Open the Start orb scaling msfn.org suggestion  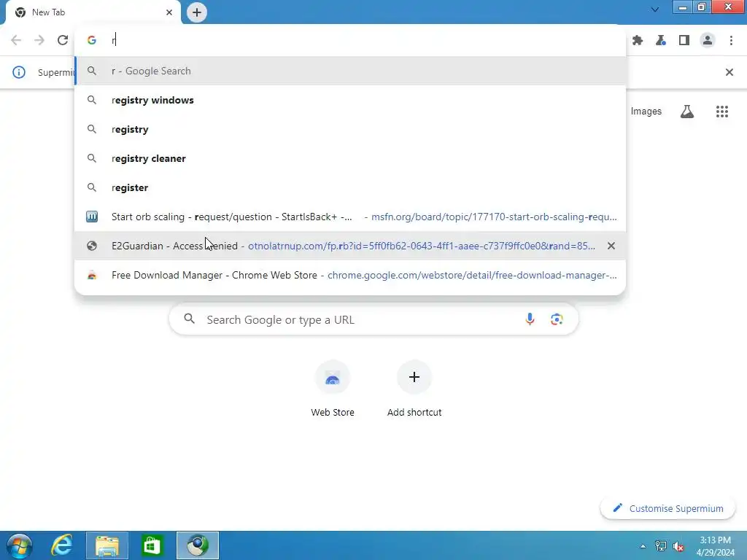click(x=350, y=217)
